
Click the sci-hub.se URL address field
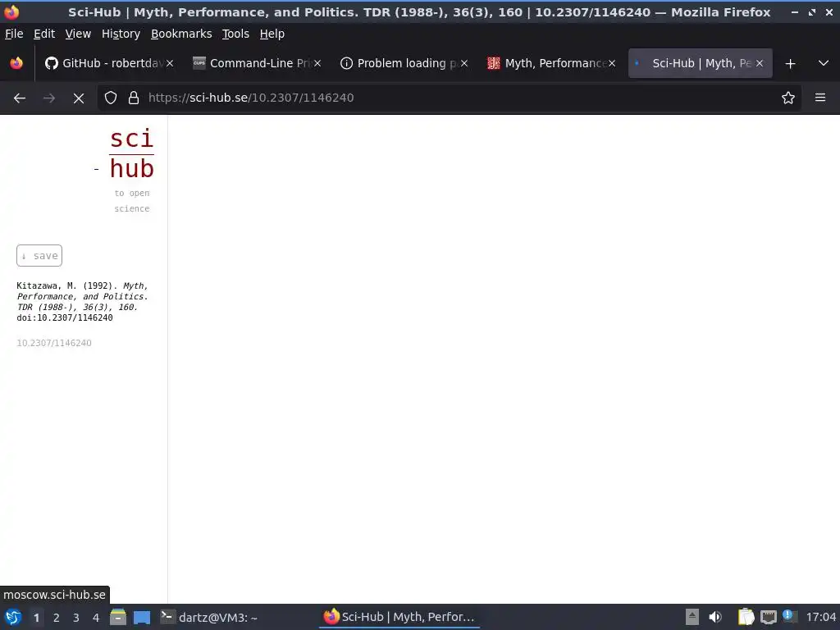click(450, 98)
